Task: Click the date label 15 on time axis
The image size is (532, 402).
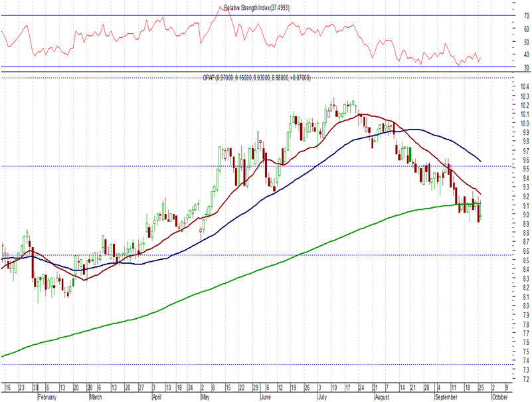Action: click(x=228, y=388)
